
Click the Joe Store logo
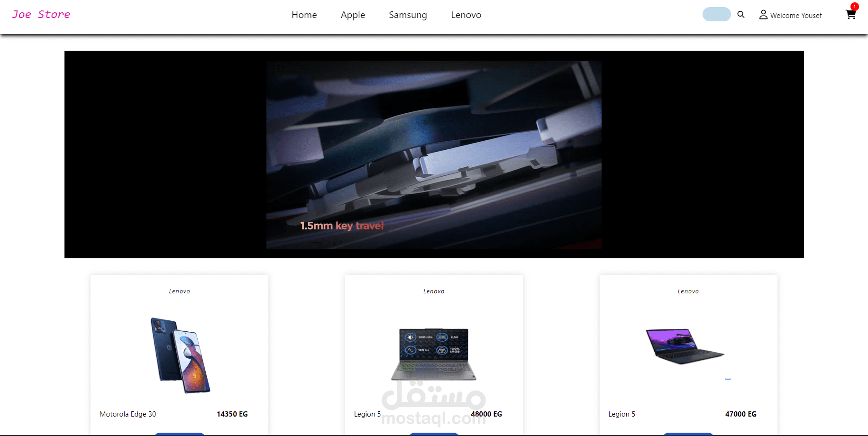tap(41, 14)
